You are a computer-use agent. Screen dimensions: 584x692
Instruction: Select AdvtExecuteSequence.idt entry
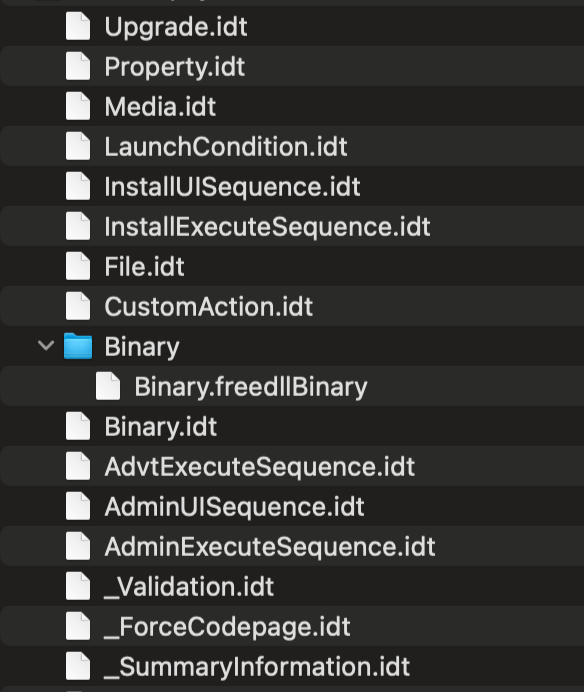pyautogui.click(x=260, y=467)
